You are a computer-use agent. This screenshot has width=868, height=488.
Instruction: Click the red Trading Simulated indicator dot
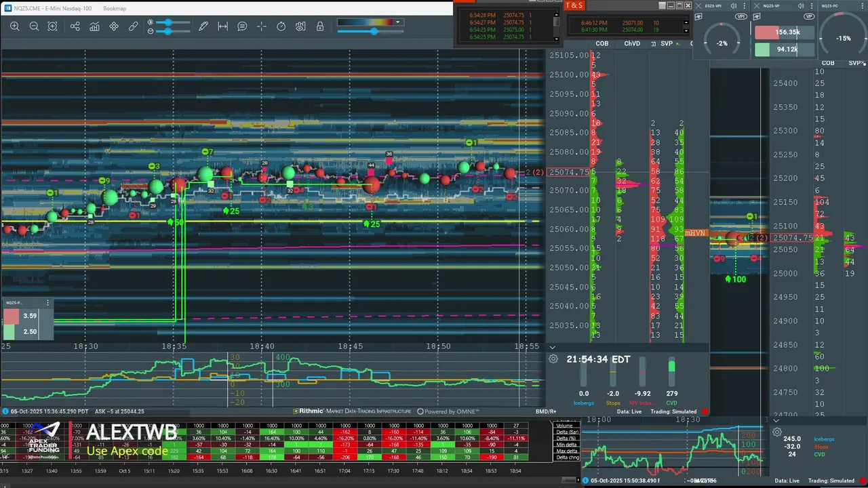705,411
